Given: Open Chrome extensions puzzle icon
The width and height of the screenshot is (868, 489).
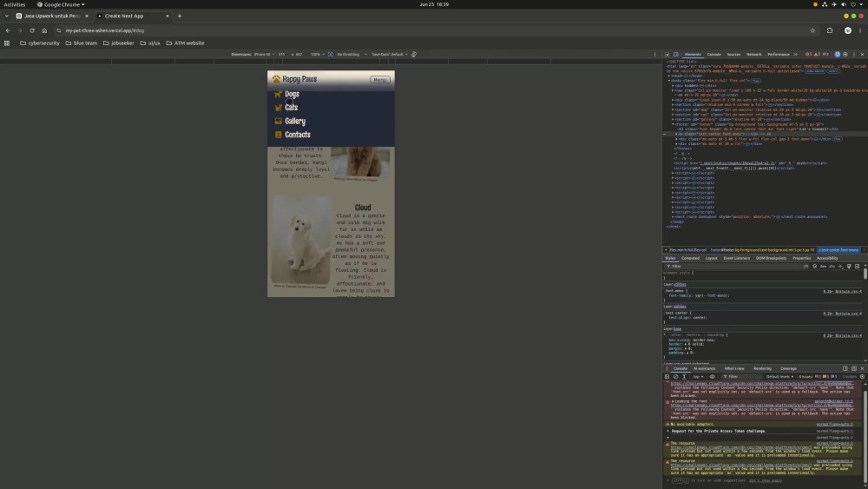Looking at the screenshot, I should (x=830, y=30).
